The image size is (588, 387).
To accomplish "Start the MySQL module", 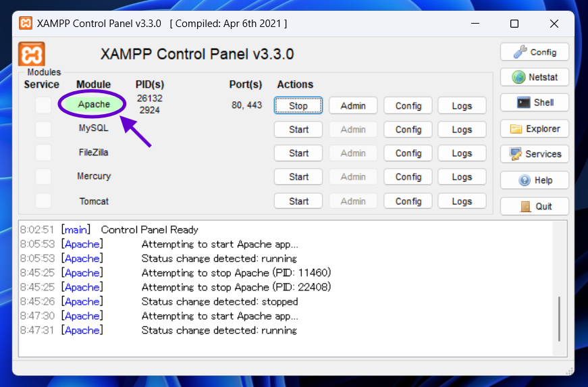I will click(298, 130).
